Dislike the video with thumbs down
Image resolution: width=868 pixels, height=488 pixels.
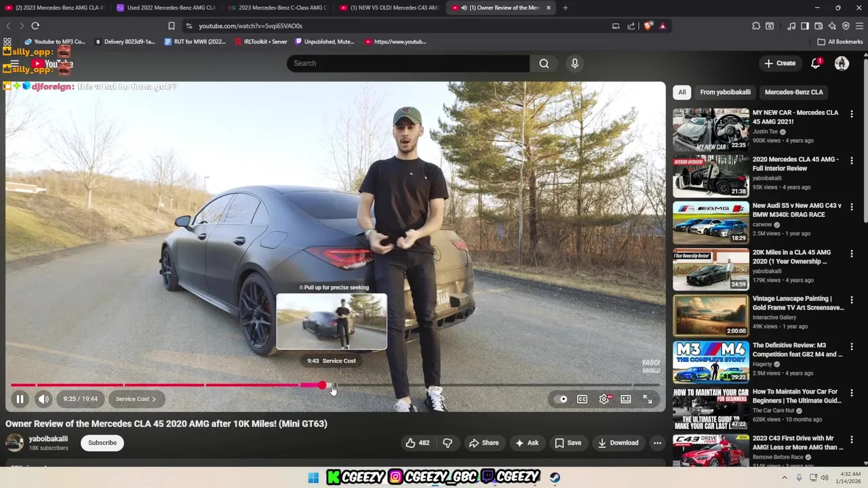point(448,443)
